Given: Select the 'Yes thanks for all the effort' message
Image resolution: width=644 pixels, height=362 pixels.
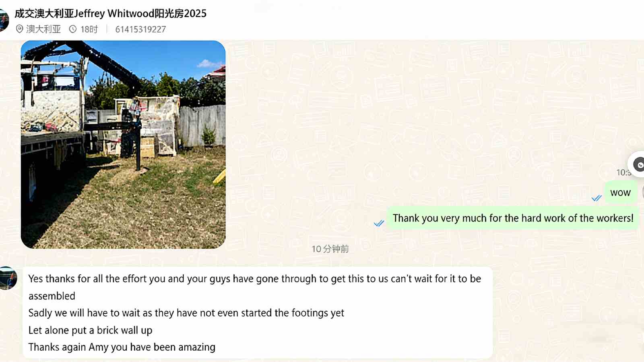Looking at the screenshot, I should click(258, 313).
